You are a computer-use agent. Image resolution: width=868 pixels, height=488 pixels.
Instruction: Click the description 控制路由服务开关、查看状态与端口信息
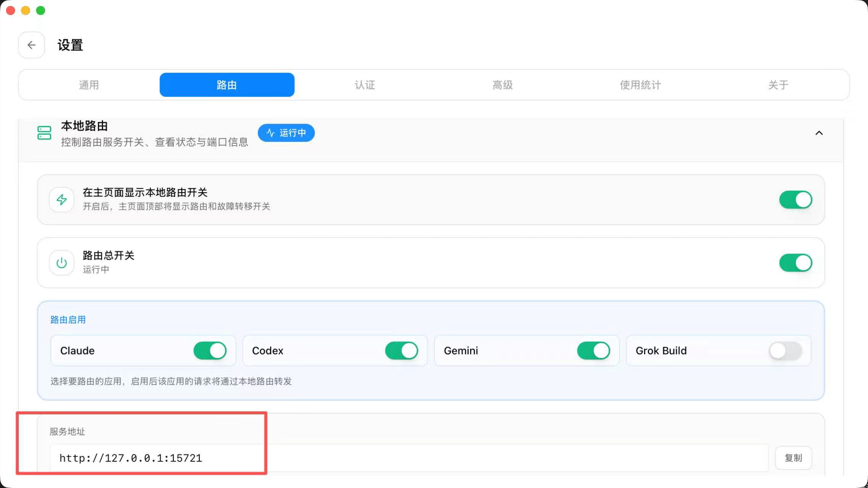tap(155, 142)
